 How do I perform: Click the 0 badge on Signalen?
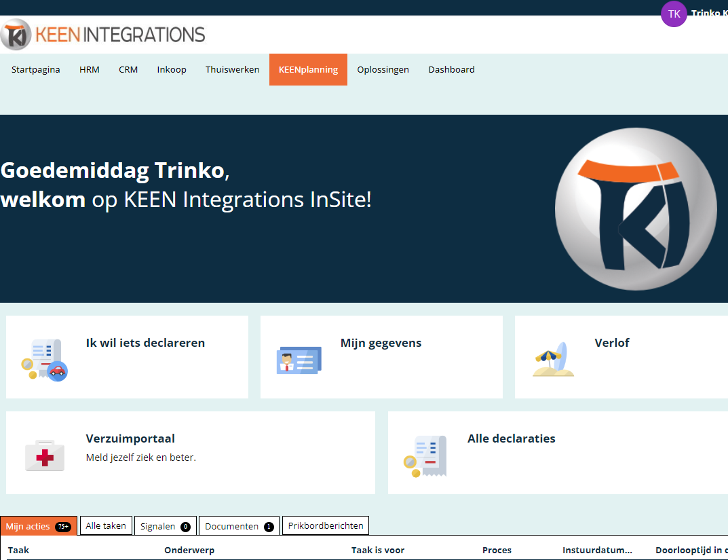(185, 527)
